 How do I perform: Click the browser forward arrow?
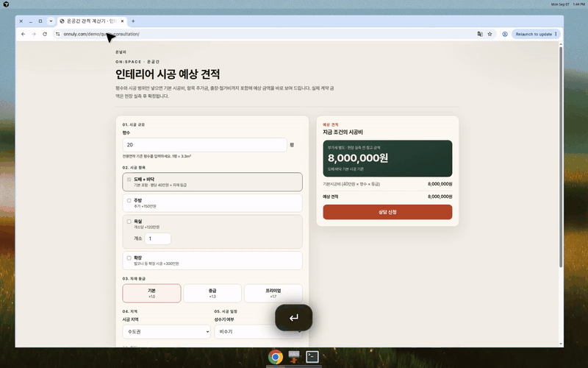[34, 34]
